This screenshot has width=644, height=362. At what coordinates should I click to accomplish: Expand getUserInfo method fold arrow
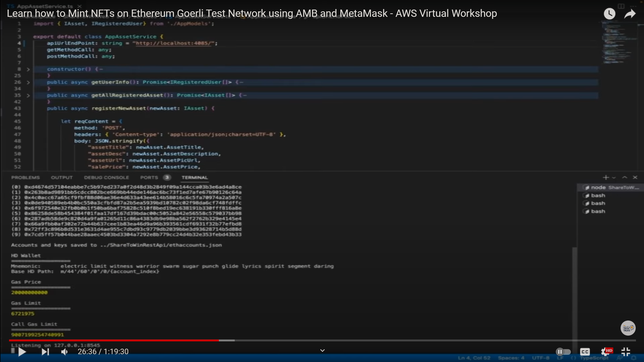tap(28, 82)
